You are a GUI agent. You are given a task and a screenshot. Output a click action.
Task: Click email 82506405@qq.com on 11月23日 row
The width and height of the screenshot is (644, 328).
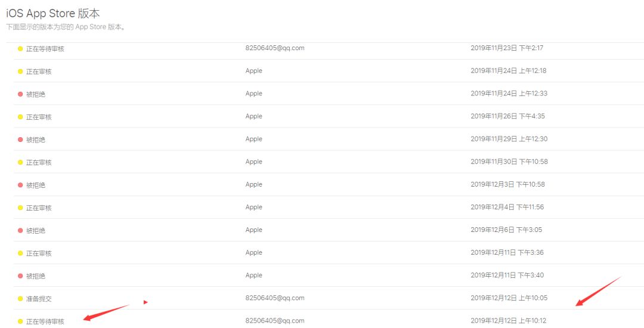click(x=275, y=48)
